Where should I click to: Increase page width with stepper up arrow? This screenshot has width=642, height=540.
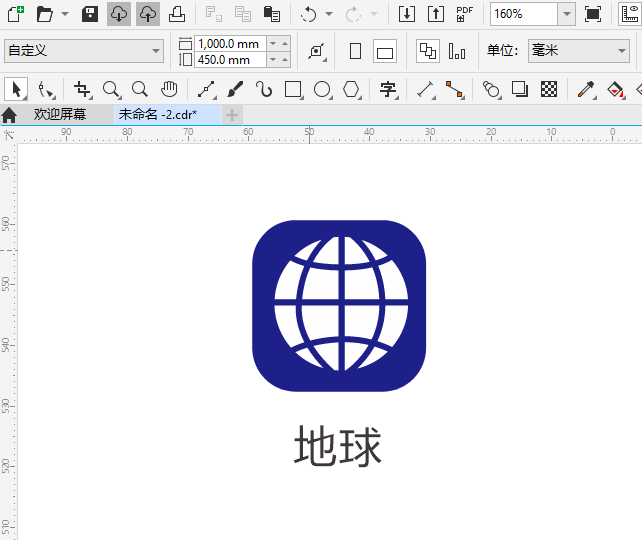[285, 43]
